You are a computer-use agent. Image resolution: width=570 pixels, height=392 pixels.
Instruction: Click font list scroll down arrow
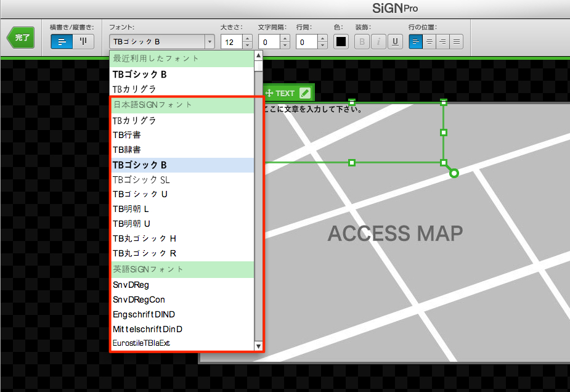click(258, 346)
